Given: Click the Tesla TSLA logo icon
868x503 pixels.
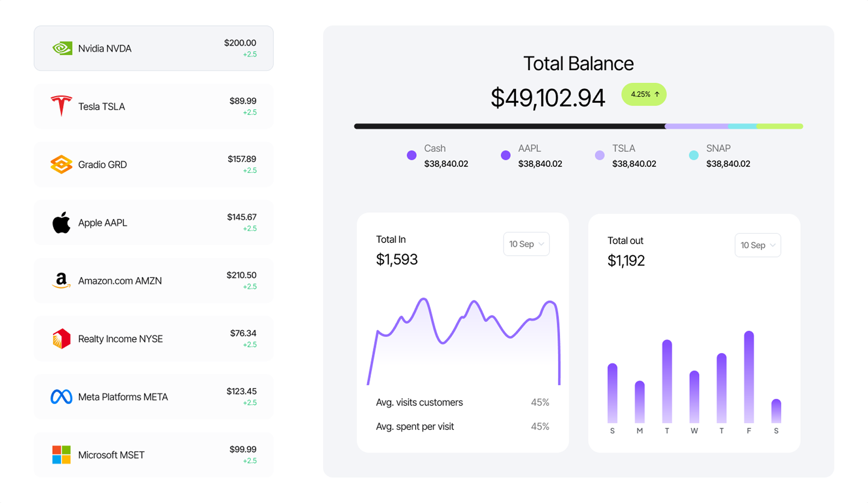Looking at the screenshot, I should (x=62, y=106).
